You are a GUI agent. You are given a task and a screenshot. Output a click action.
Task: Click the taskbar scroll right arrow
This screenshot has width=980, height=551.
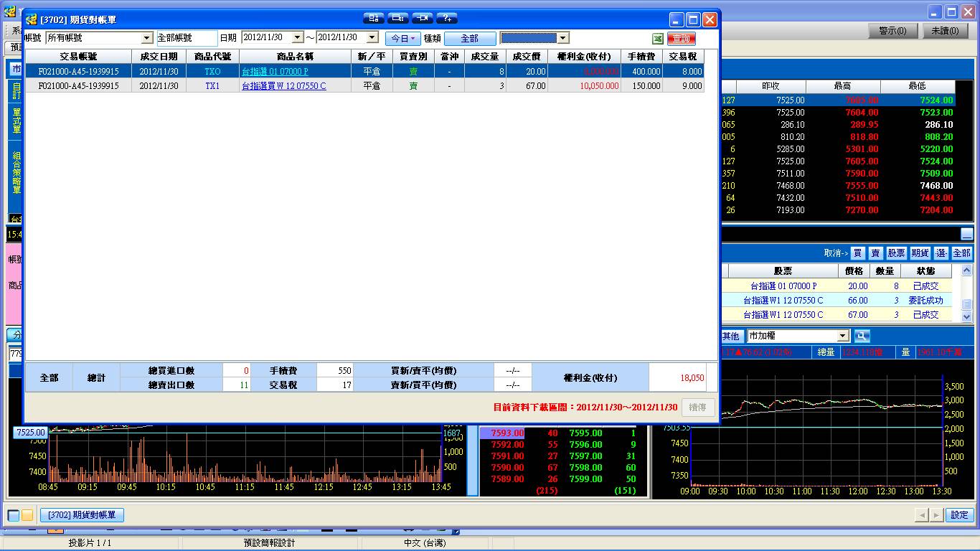tap(936, 515)
